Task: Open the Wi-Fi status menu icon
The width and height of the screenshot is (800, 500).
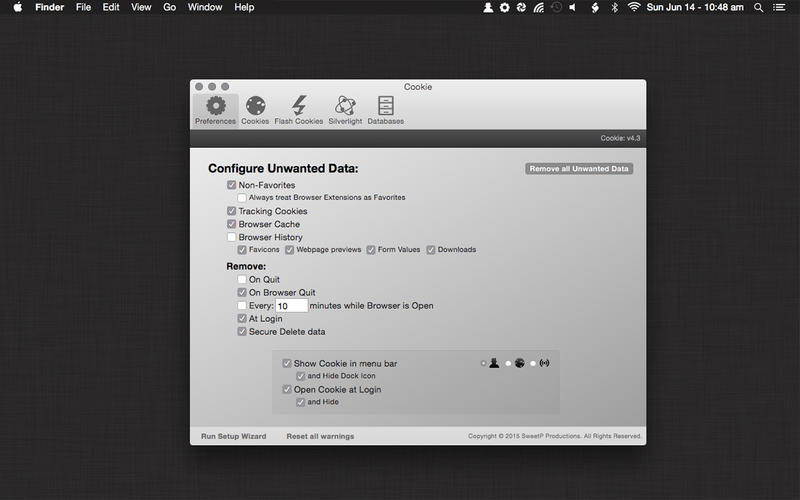Action: 634,7
